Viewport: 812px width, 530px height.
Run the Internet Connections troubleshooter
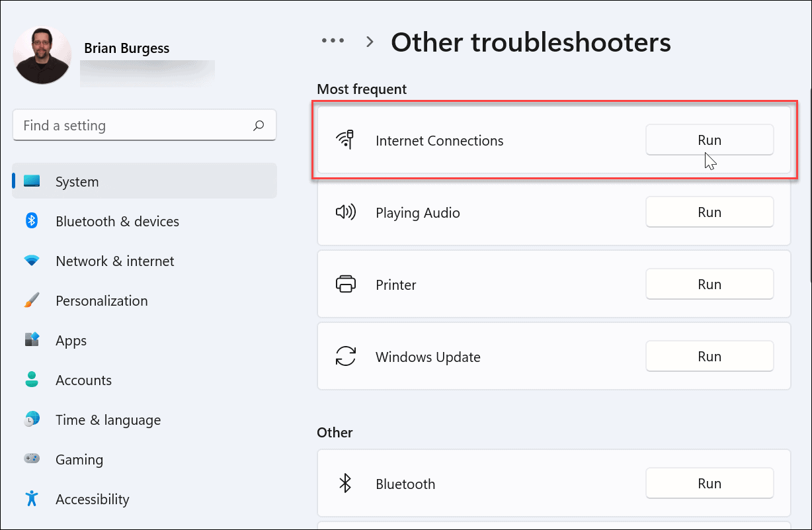tap(709, 140)
